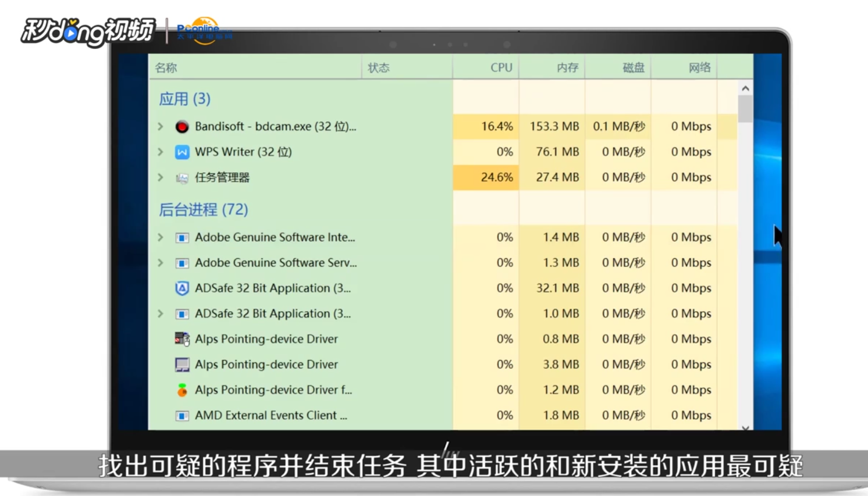Click the 1.3 MB memory value
The image size is (868, 496).
561,263
